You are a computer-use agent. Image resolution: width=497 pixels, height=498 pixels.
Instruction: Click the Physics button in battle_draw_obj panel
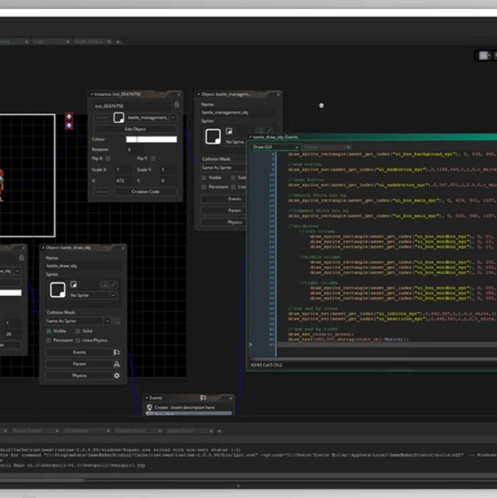pyautogui.click(x=79, y=376)
